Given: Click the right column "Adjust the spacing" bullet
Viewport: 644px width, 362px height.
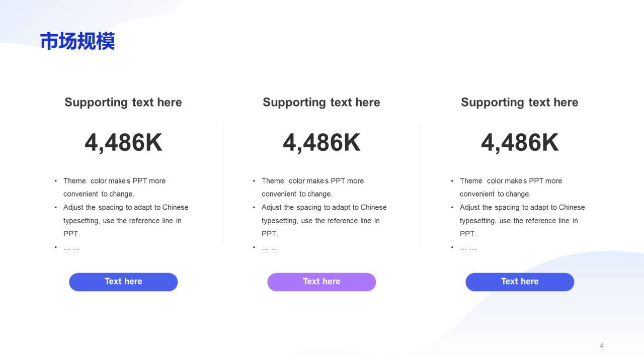Looking at the screenshot, I should [x=522, y=221].
